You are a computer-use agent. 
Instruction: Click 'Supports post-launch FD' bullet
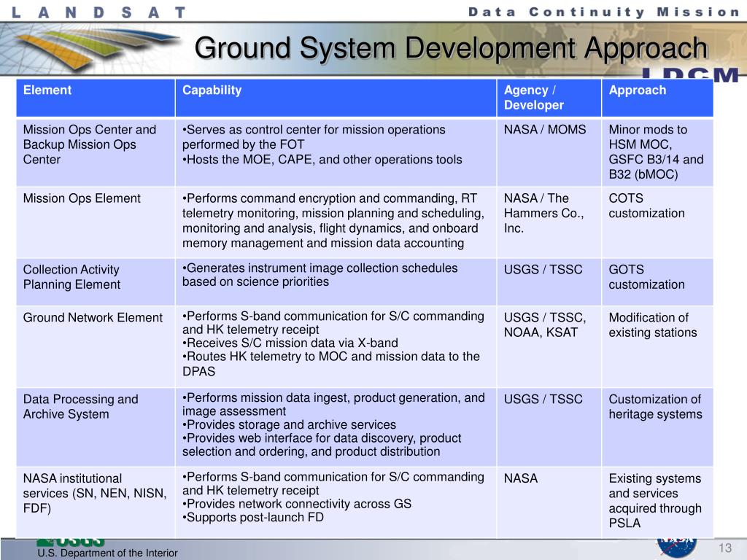click(253, 517)
